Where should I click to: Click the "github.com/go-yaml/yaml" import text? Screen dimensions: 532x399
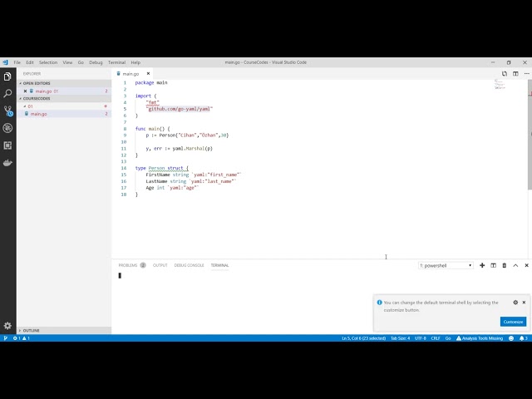(x=180, y=109)
